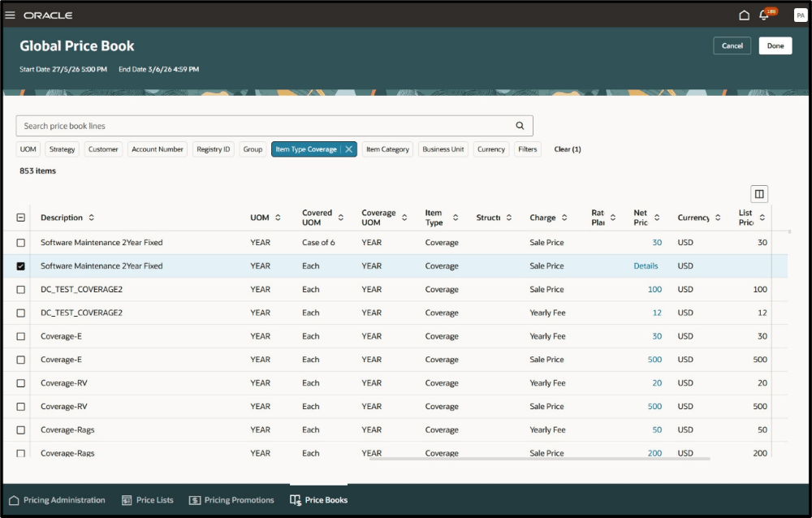Viewport: 812px width, 518px height.
Task: Click the 853 items count text
Action: (38, 171)
